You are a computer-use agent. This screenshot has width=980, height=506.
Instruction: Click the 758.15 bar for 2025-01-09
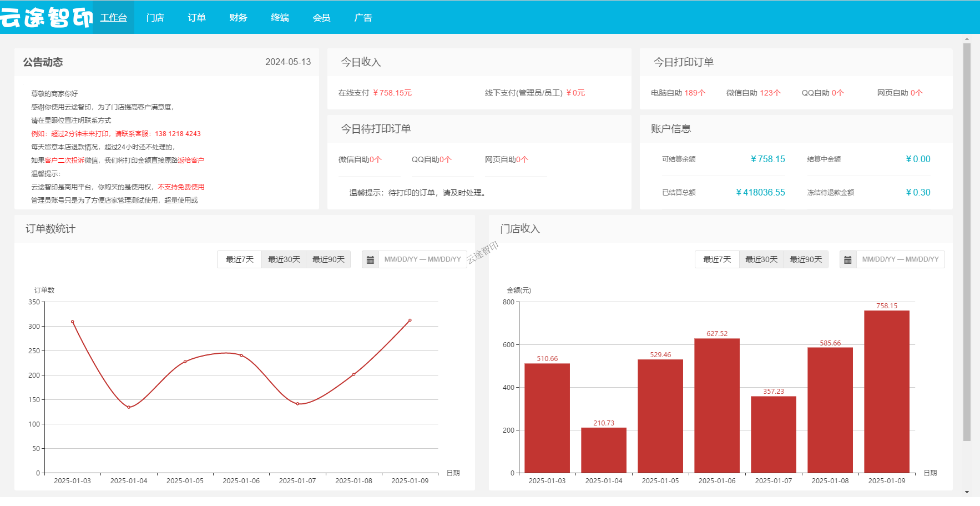(887, 392)
